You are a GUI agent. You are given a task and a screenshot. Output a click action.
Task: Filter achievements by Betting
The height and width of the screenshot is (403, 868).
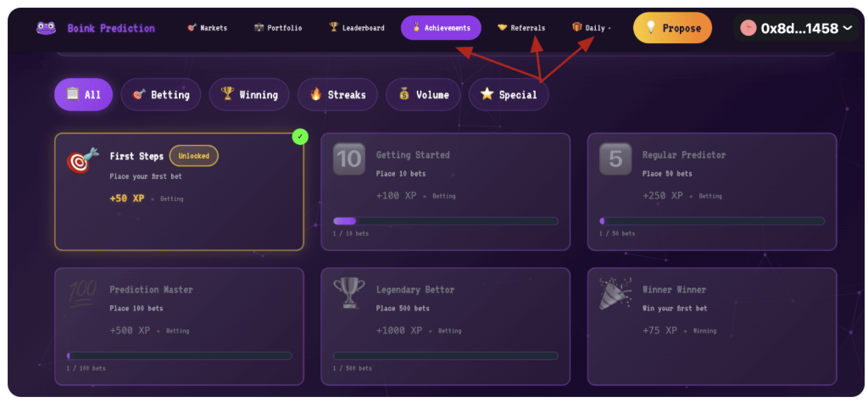click(161, 95)
